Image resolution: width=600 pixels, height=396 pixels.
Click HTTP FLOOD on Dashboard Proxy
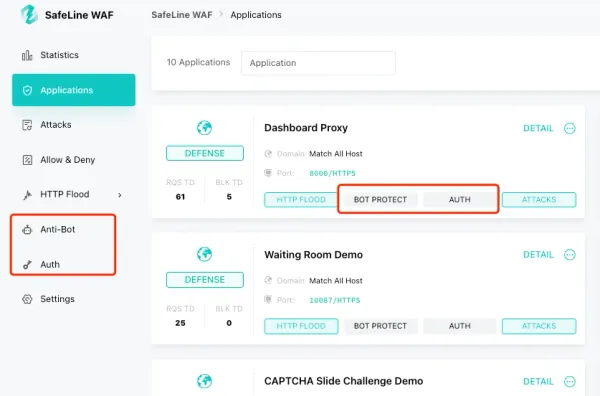click(301, 200)
